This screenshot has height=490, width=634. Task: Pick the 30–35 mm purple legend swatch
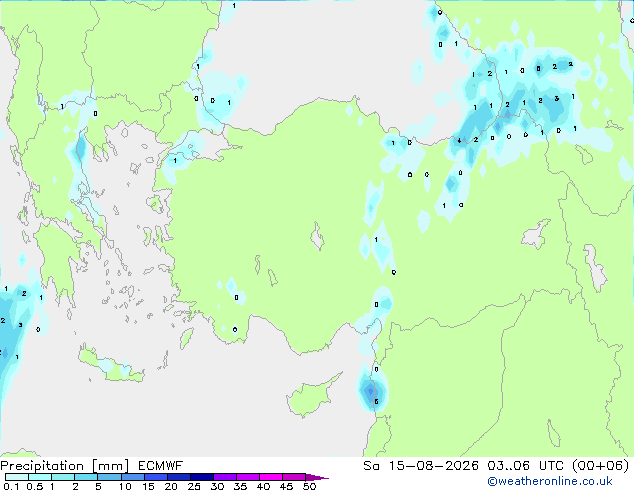[x=225, y=477]
